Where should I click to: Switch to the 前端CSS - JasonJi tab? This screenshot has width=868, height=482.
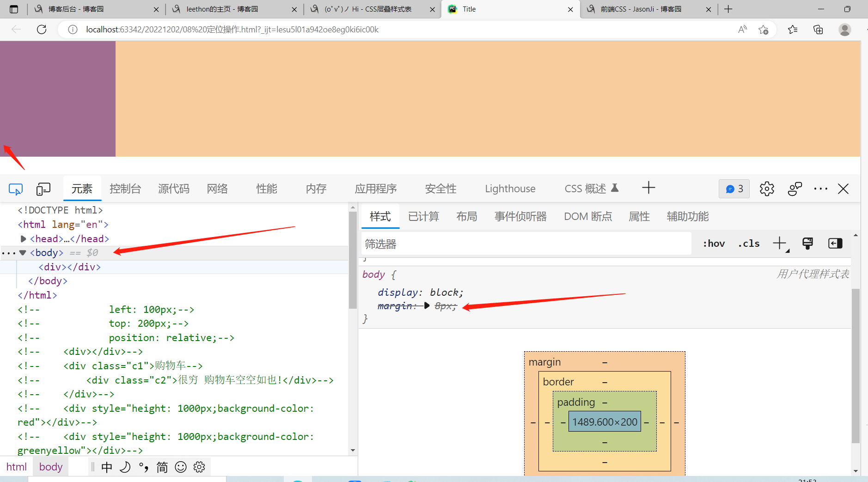coord(648,9)
